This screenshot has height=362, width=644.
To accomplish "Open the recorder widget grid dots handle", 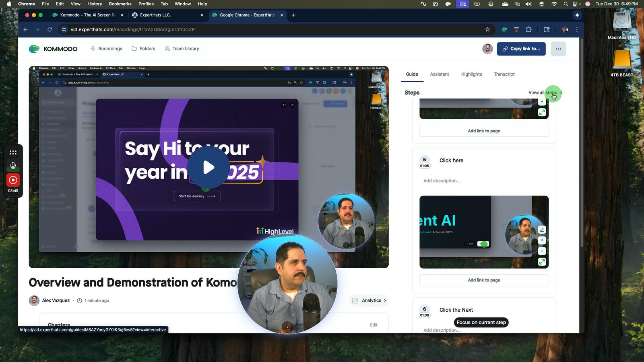I will click(13, 152).
